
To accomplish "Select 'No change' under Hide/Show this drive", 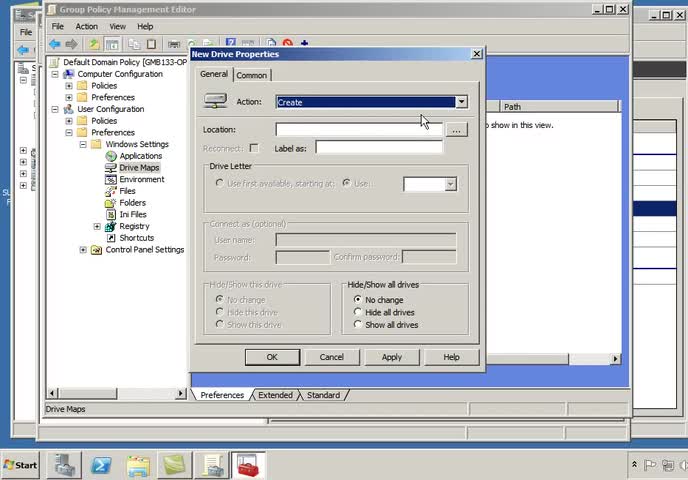I will (219, 299).
